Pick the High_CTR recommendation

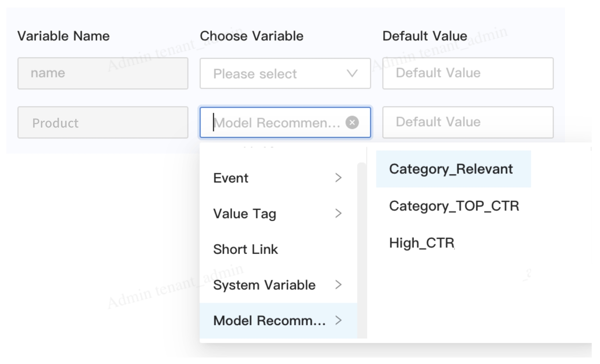coord(422,243)
